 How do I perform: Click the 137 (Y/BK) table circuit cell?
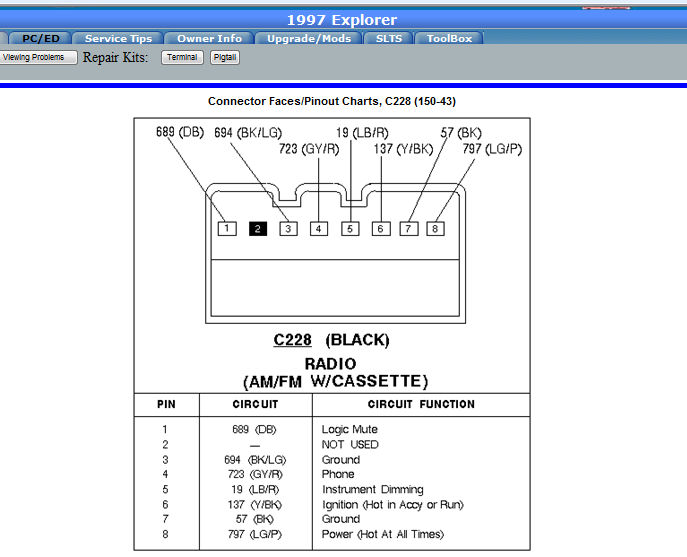coord(255,505)
